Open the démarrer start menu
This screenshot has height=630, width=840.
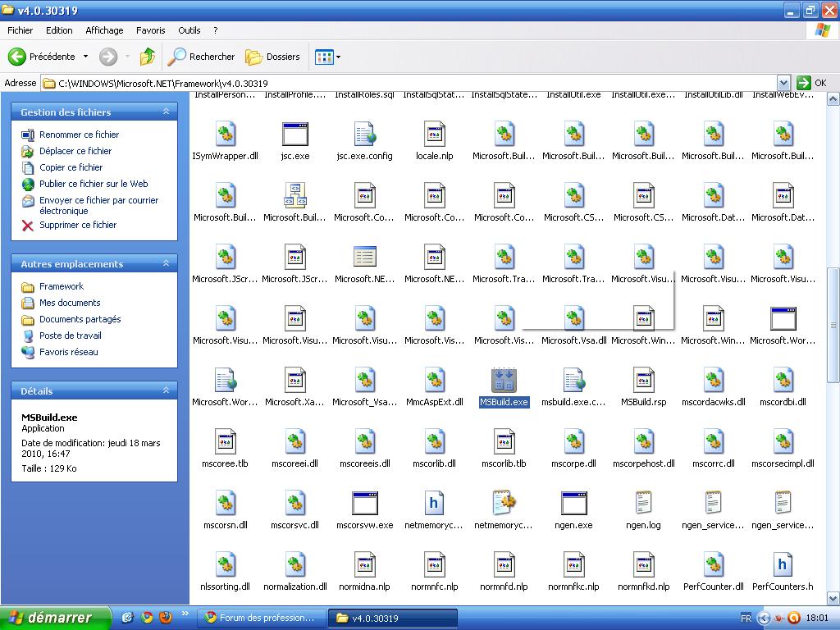tap(56, 618)
